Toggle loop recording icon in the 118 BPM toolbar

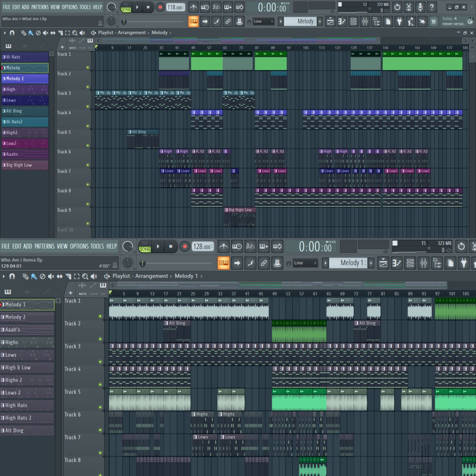coord(240,7)
